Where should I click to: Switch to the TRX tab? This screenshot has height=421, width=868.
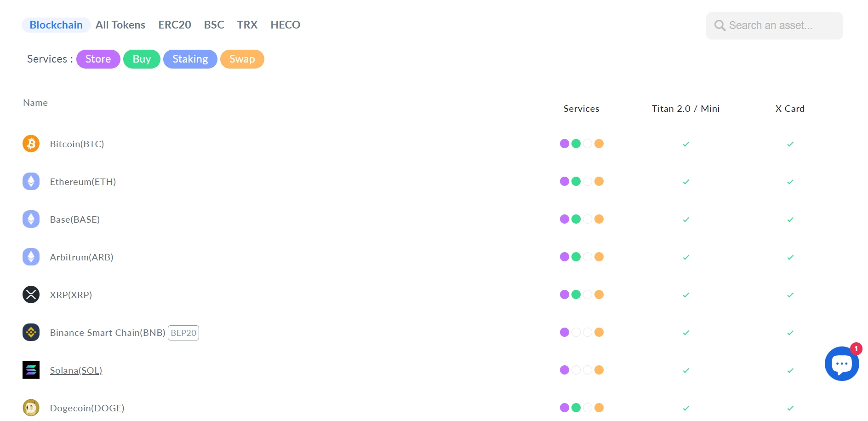(x=247, y=25)
